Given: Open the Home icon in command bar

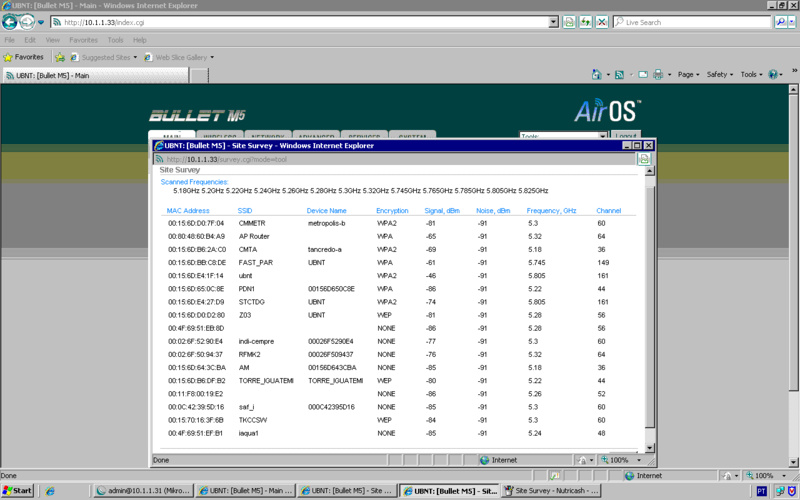Looking at the screenshot, I should pos(596,74).
